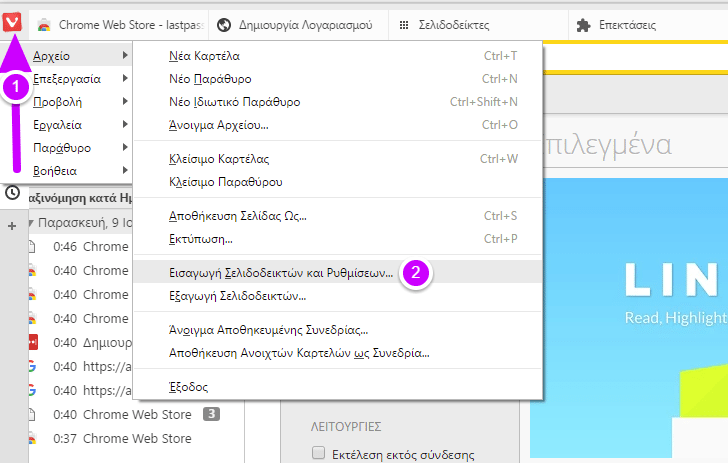Screen dimensions: 728x463
Task: Choose Κλείσιμο Καρτέλας entry
Action: [338, 159]
